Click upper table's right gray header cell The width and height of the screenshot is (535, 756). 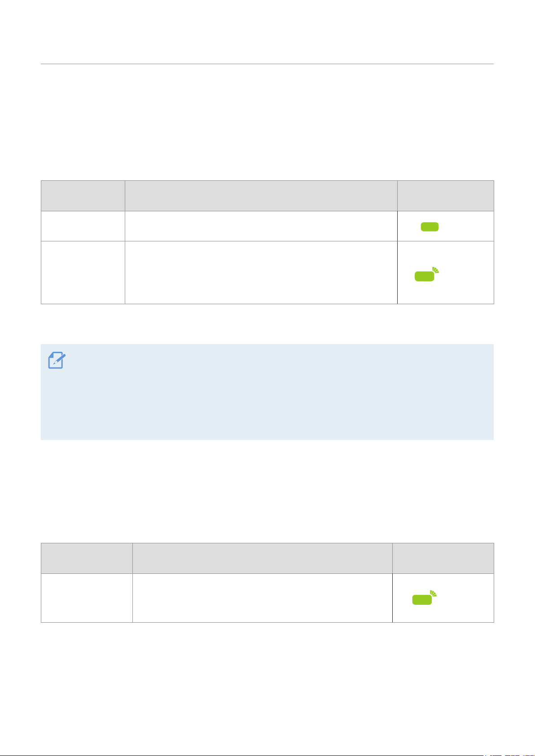click(446, 196)
